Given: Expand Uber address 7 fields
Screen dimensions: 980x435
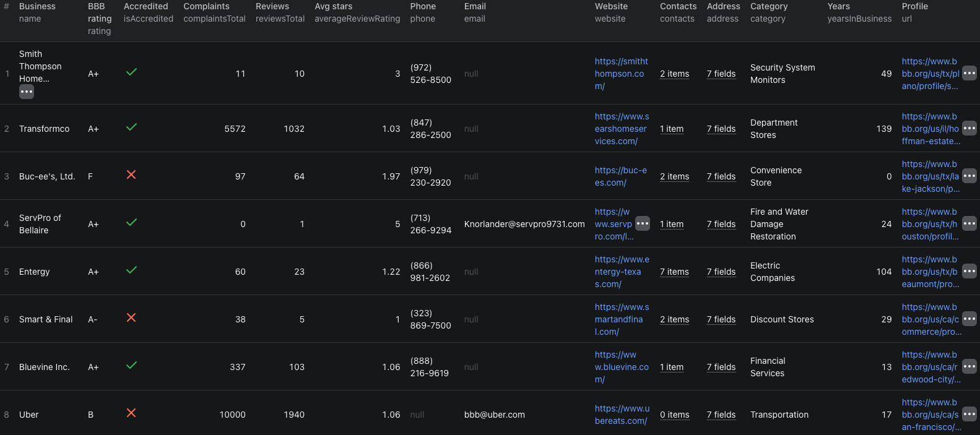Looking at the screenshot, I should click(x=721, y=415).
